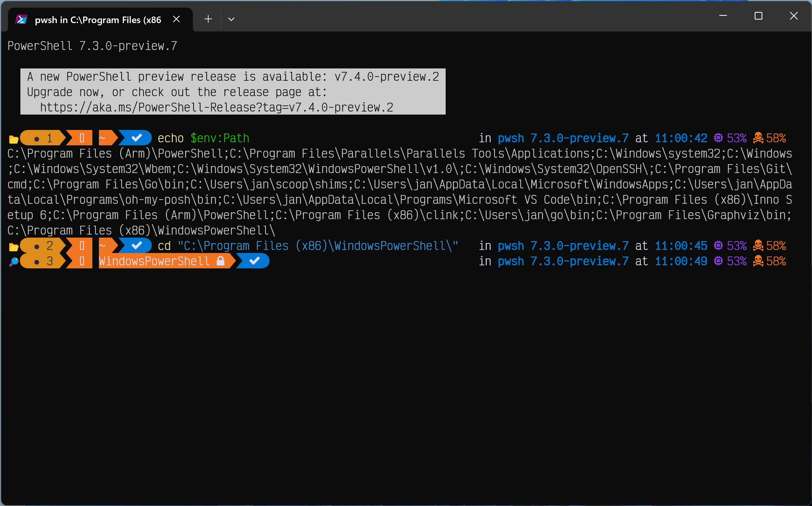Click the purple CPU icon showing 53%
812x506 pixels.
719,138
